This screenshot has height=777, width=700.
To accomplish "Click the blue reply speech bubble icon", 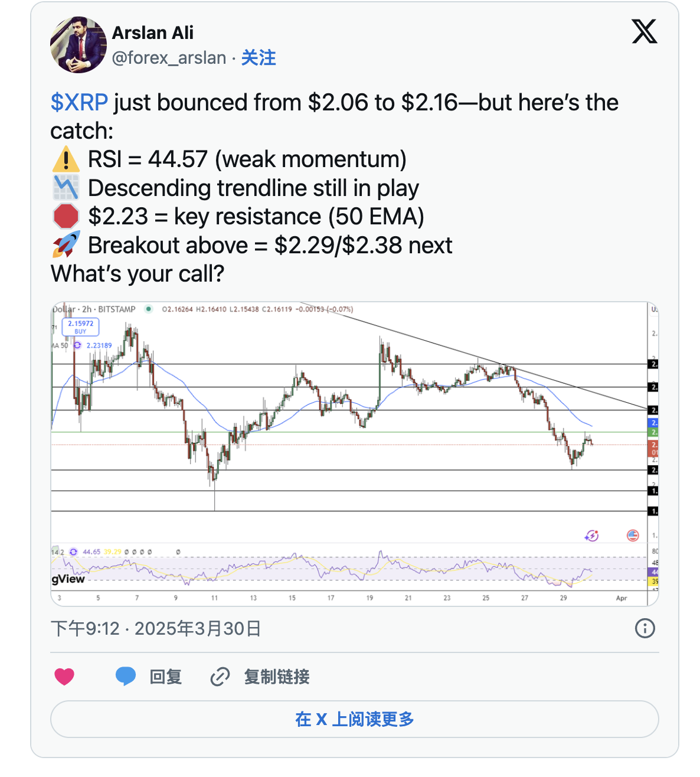I will point(125,676).
